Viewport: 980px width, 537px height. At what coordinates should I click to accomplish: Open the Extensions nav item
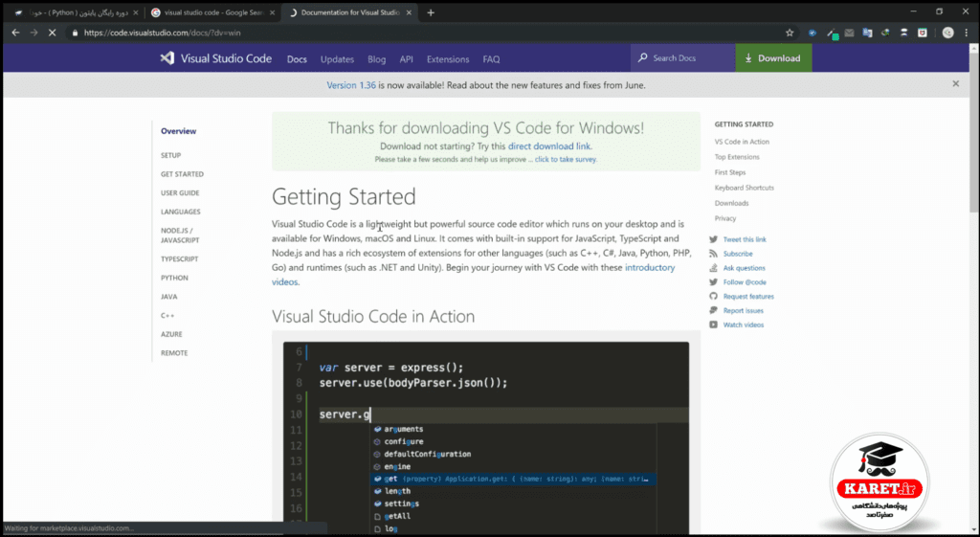point(448,58)
